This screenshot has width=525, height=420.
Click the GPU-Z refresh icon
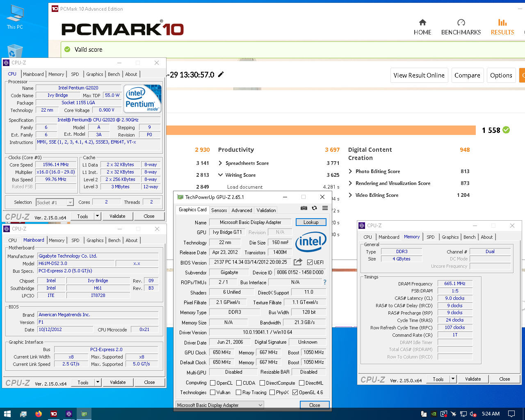[314, 208]
